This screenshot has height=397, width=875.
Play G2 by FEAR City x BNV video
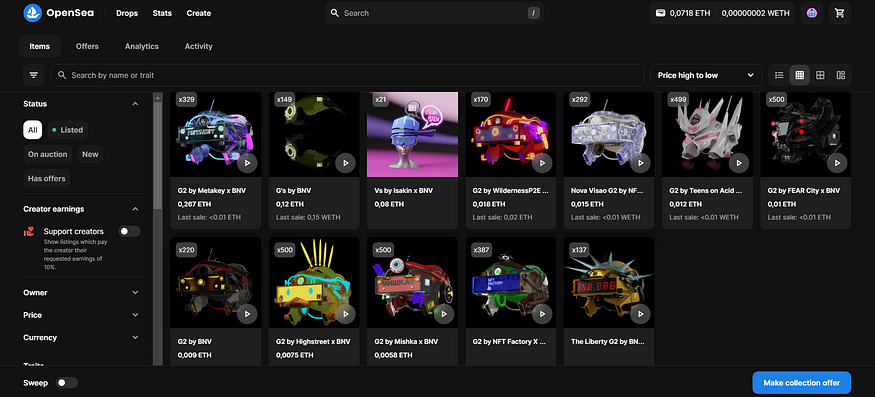coord(837,163)
